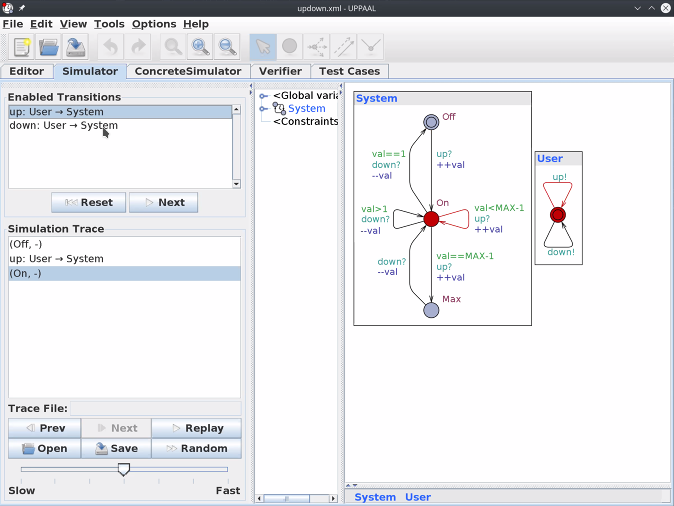The height and width of the screenshot is (506, 674).
Task: Click the 'down!' label in User
Action: [561, 252]
